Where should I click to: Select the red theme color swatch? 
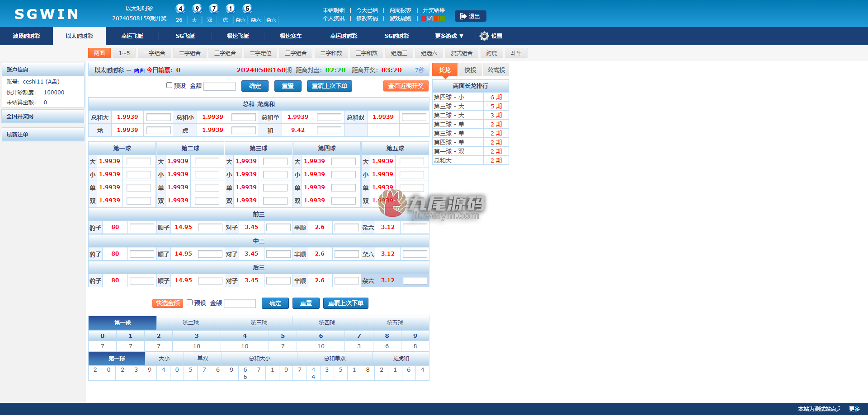pos(424,19)
